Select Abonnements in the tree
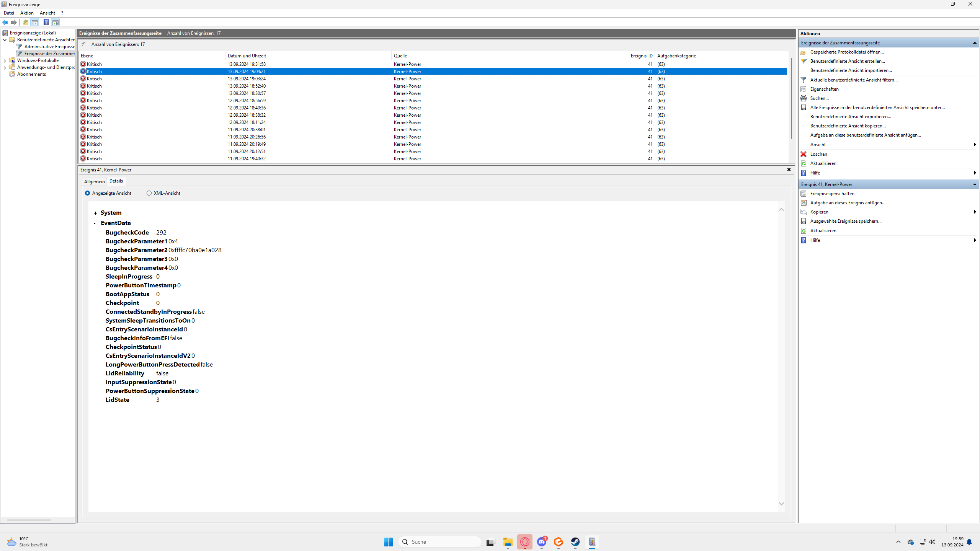Screen dimensions: 980x551 coord(31,74)
